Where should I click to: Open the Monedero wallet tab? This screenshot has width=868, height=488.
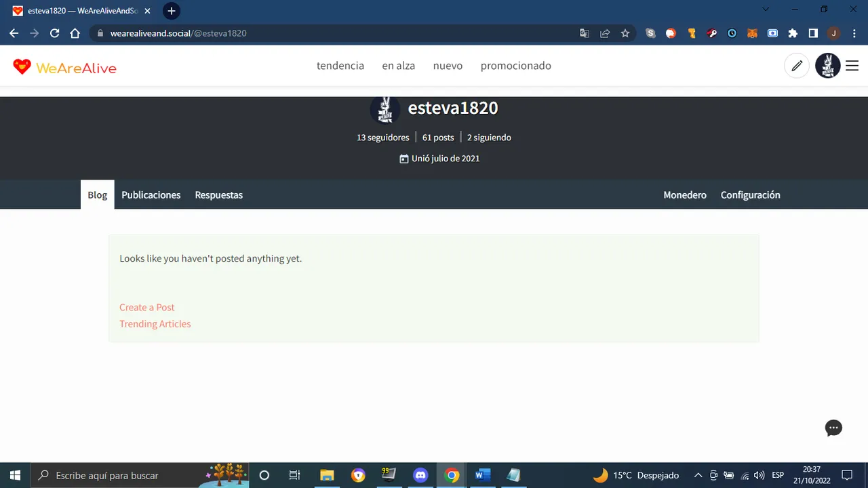(685, 195)
